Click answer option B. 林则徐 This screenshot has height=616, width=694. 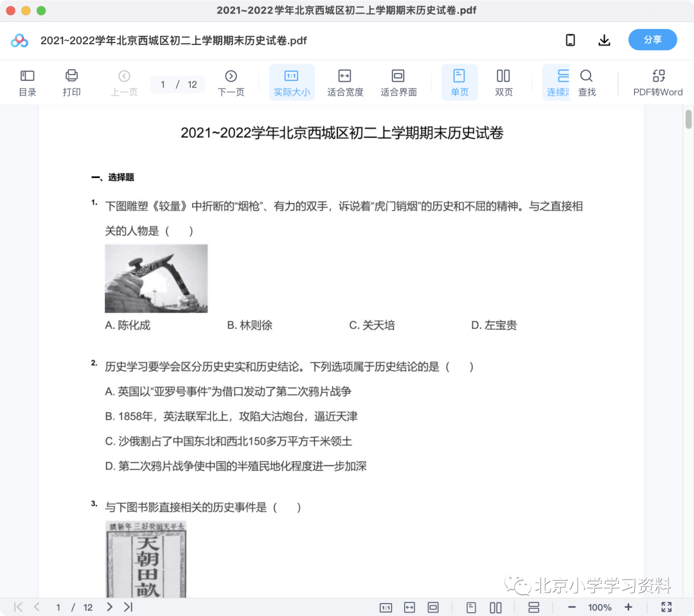pyautogui.click(x=249, y=325)
